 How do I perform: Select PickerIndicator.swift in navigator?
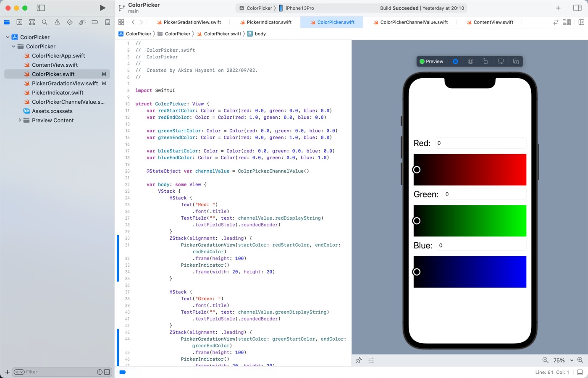tap(58, 92)
